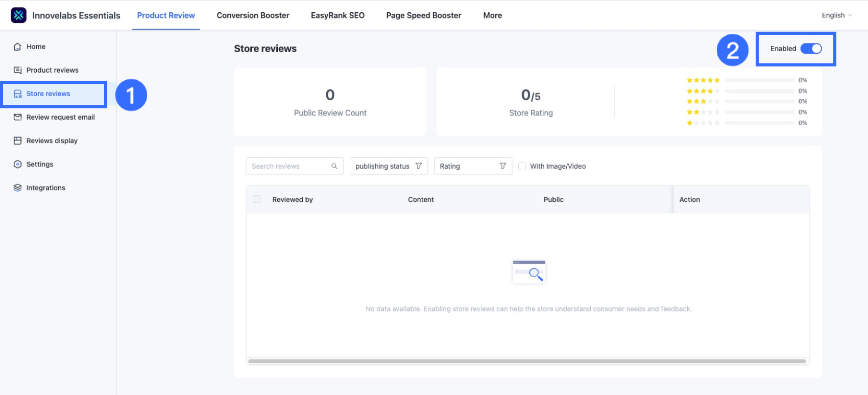Image resolution: width=868 pixels, height=395 pixels.
Task: Click the Home house icon in sidebar
Action: [x=17, y=47]
